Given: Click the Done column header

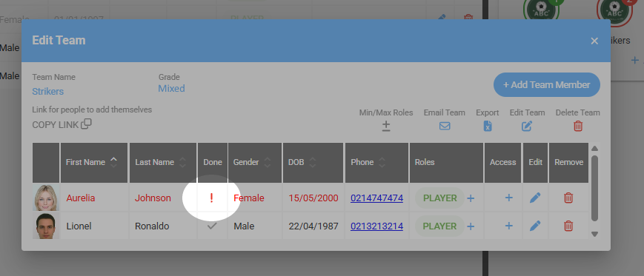Looking at the screenshot, I should (x=213, y=162).
